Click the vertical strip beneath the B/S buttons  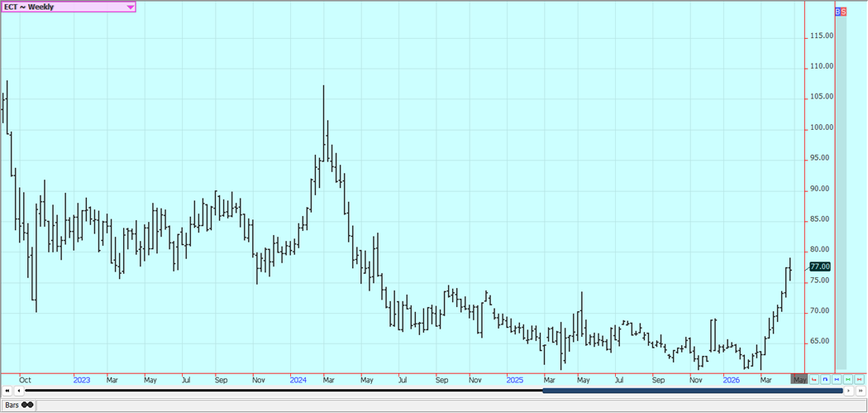tap(841, 190)
